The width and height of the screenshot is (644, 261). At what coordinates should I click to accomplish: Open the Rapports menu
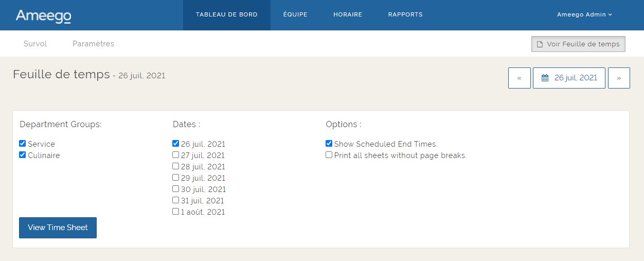coord(405,14)
